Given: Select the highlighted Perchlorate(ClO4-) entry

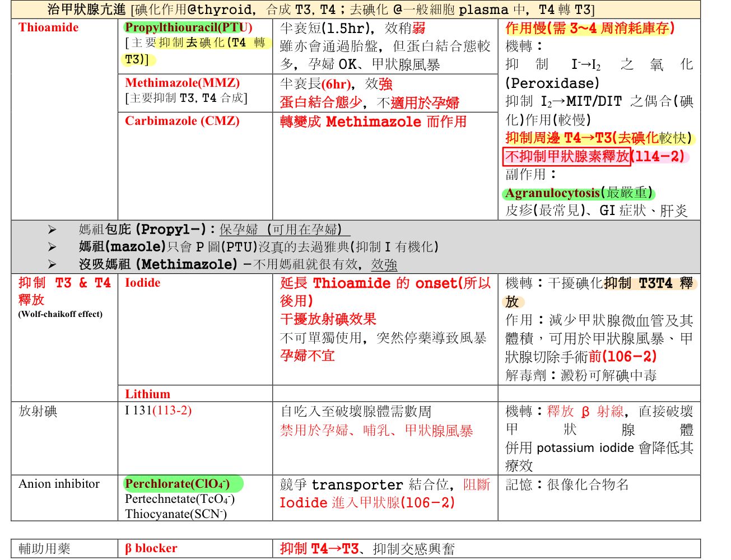Looking at the screenshot, I should pos(177,484).
